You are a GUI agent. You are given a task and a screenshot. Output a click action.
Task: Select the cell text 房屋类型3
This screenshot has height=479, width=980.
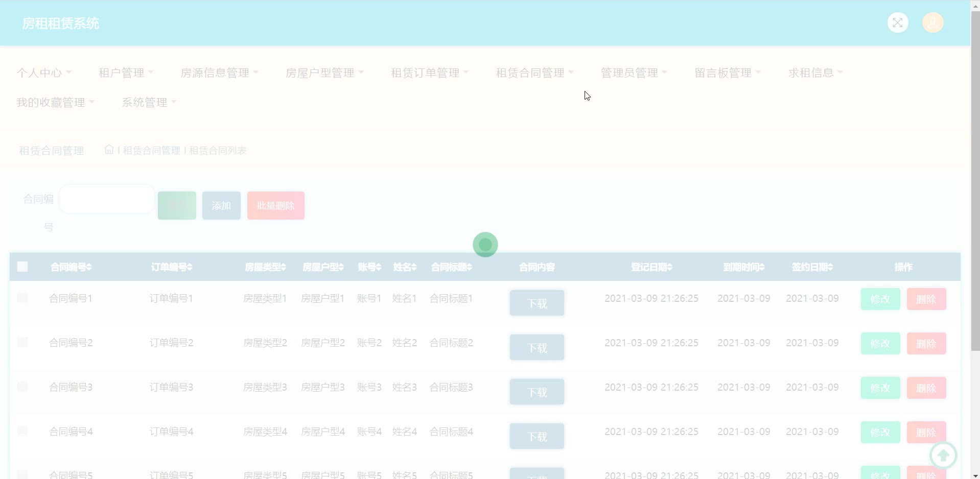coord(265,387)
